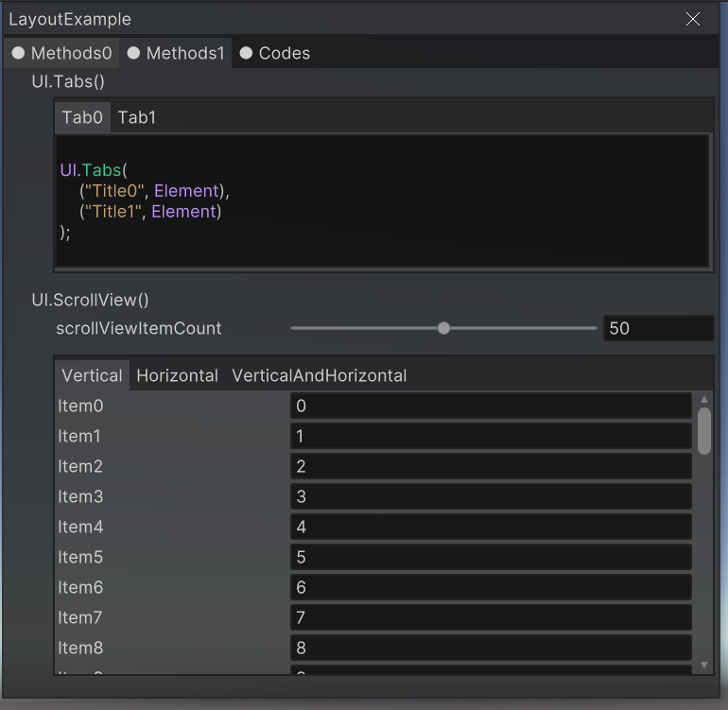This screenshot has width=728, height=710.
Task: Switch to the Methods1 tab
Action: pyautogui.click(x=176, y=53)
